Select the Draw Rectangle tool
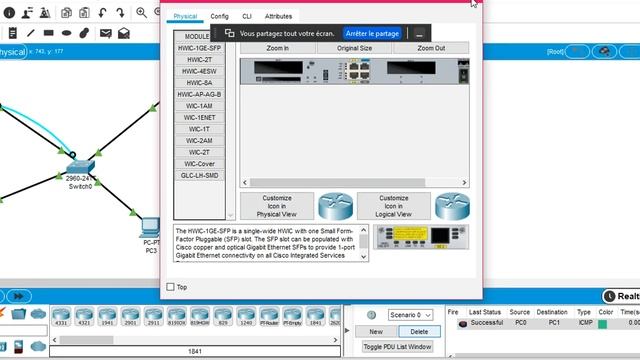 (49, 33)
